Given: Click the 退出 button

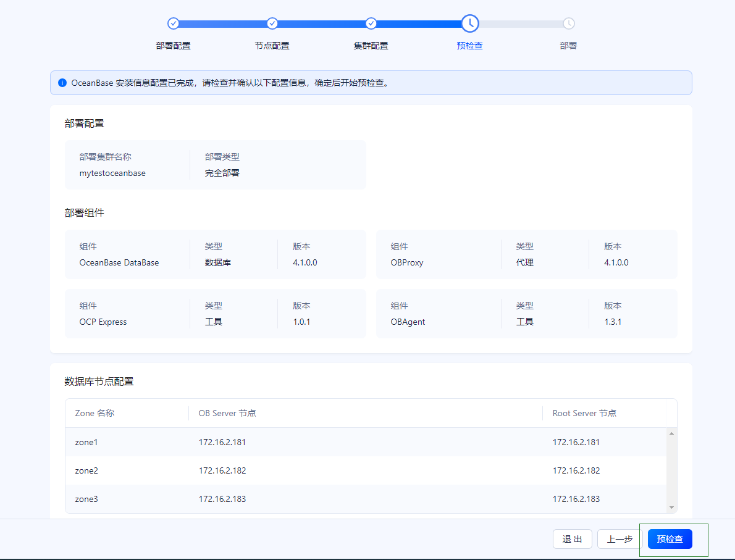Looking at the screenshot, I should click(x=573, y=539).
